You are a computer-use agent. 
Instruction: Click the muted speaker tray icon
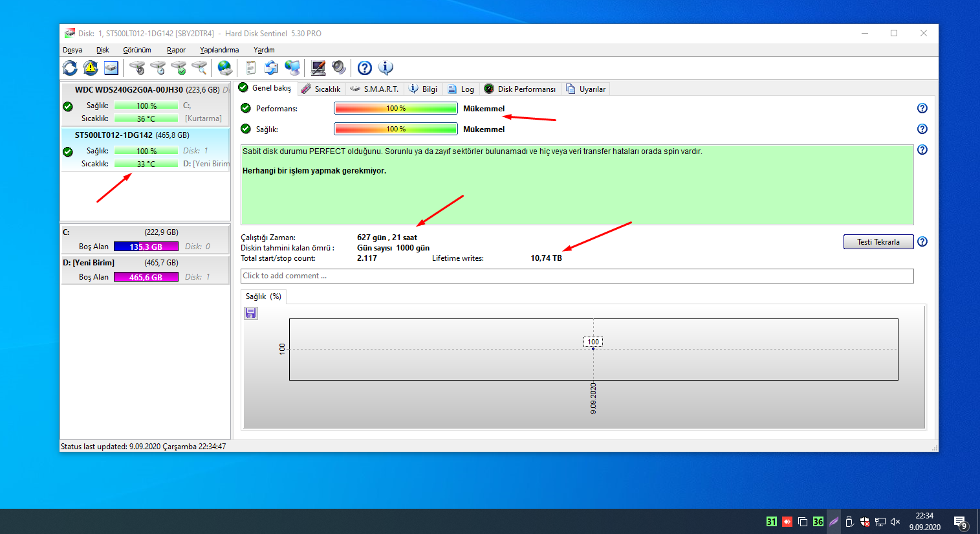896,522
